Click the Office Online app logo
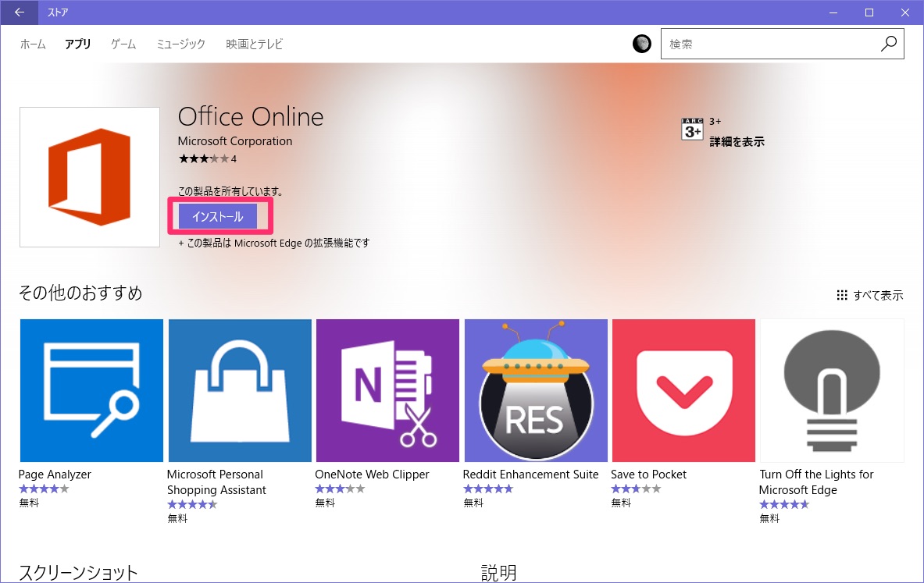This screenshot has height=583, width=924. [90, 176]
